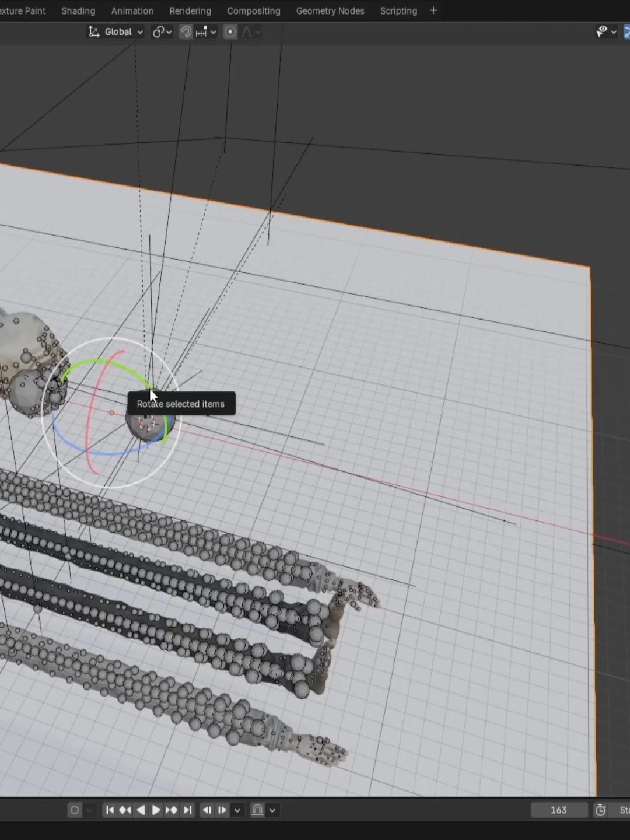Toggle the viewport gizmos button
Screen dimensions: 630x840
627,32
